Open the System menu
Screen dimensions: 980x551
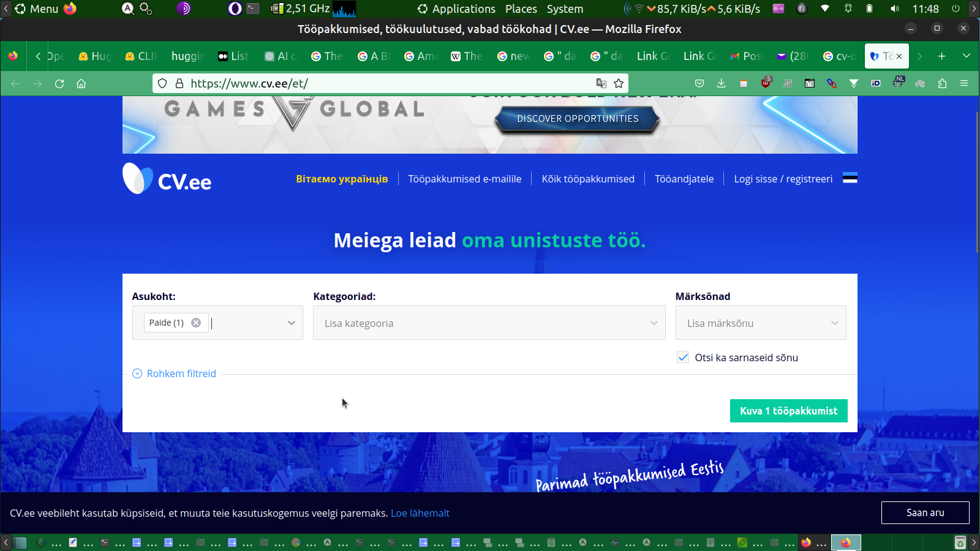(x=565, y=9)
